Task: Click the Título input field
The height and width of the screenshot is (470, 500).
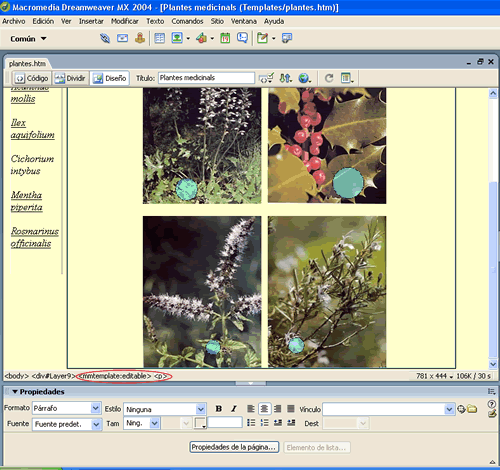Action: click(x=206, y=78)
